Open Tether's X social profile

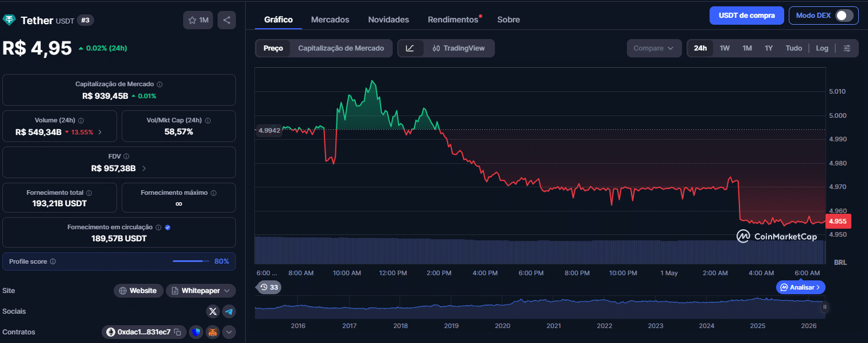(213, 311)
